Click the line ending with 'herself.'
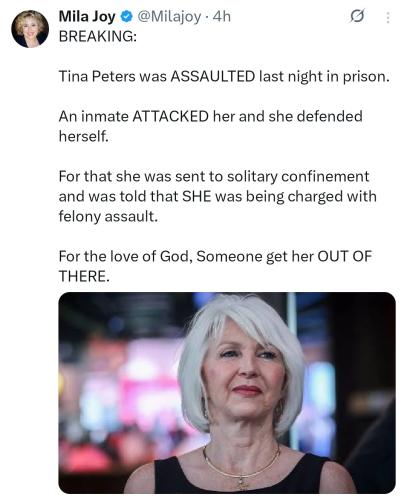Image resolution: width=407 pixels, height=500 pixels. (84, 136)
